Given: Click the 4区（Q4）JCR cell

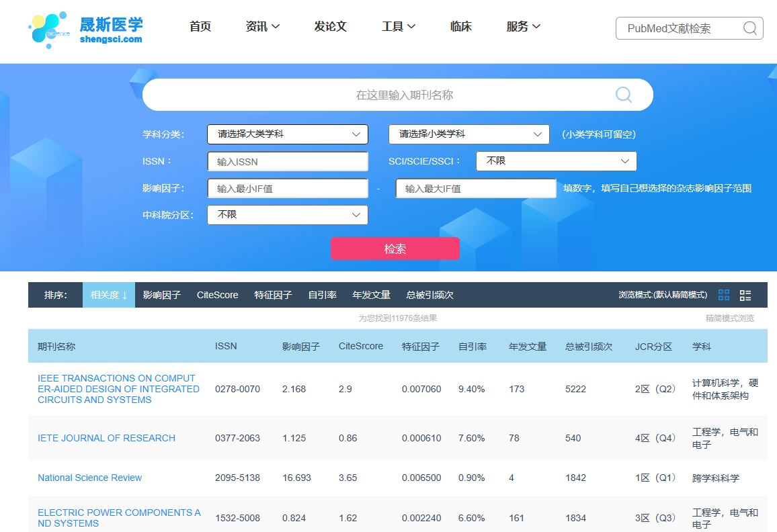Looking at the screenshot, I should point(655,438).
